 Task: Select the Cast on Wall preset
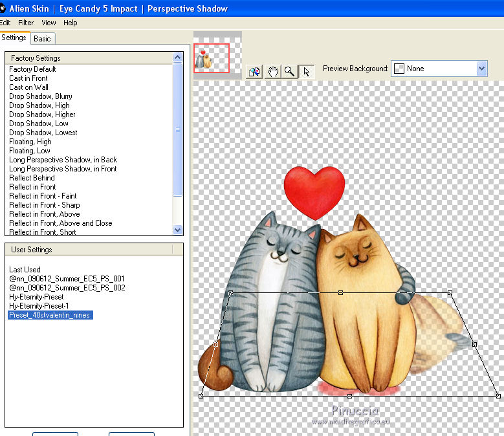pos(28,87)
